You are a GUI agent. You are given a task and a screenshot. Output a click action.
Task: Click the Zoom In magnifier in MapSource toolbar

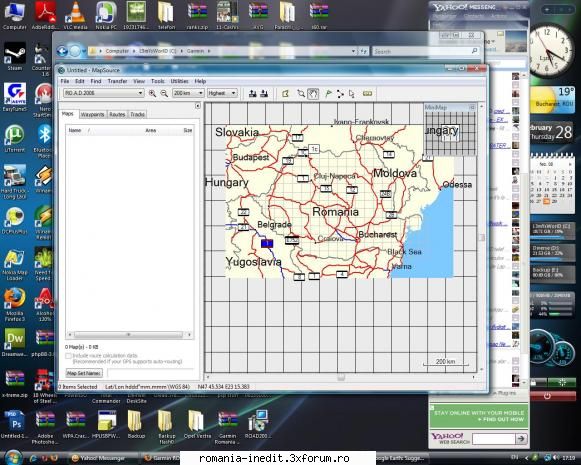152,93
